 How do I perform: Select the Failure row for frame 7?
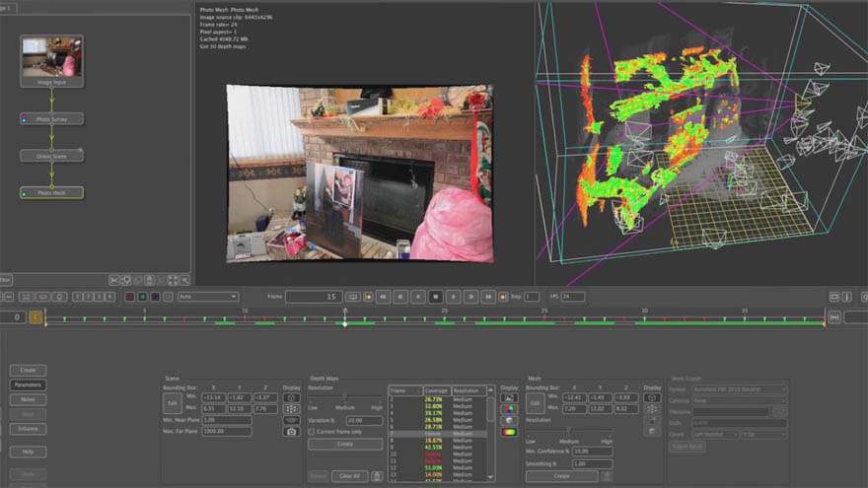[x=437, y=434]
